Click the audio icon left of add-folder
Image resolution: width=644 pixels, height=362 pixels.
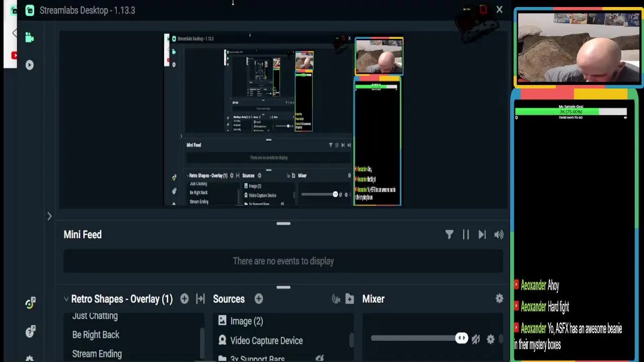click(x=336, y=299)
